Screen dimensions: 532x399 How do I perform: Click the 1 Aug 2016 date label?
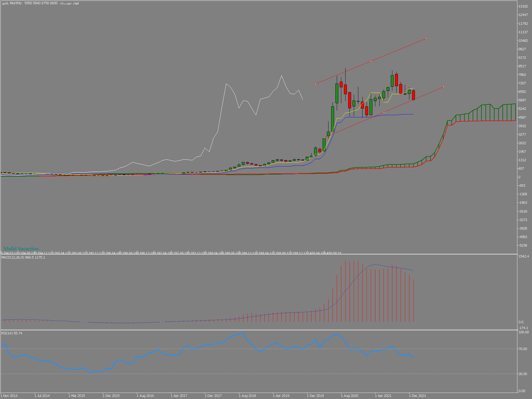tap(145, 396)
